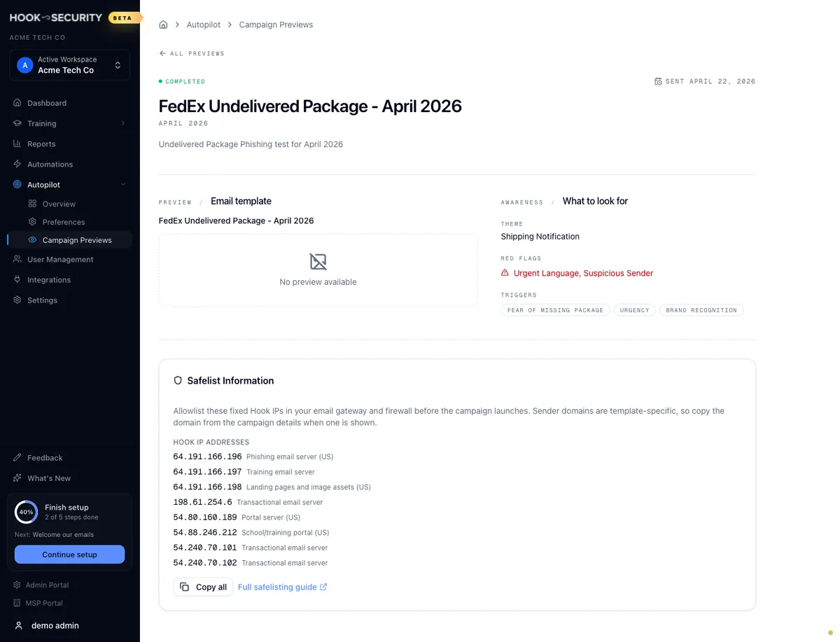Click the IP address 54.240.70.102
The height and width of the screenshot is (642, 840).
[x=205, y=563]
